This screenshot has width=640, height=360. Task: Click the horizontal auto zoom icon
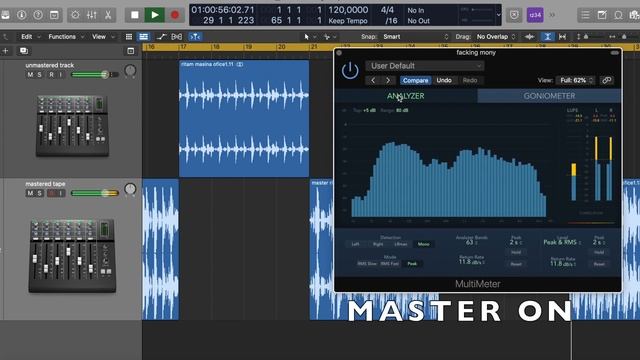pos(562,37)
